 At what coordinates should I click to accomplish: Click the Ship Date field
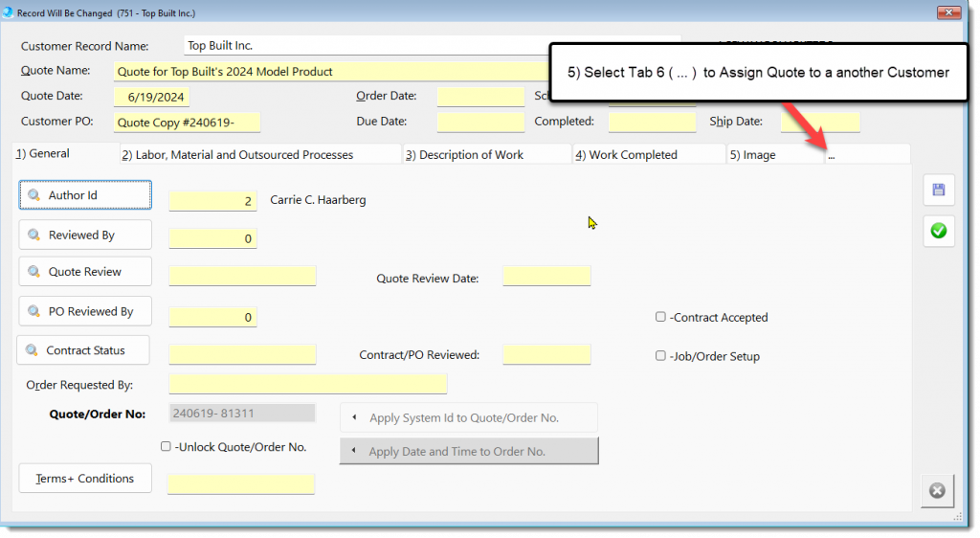(820, 123)
